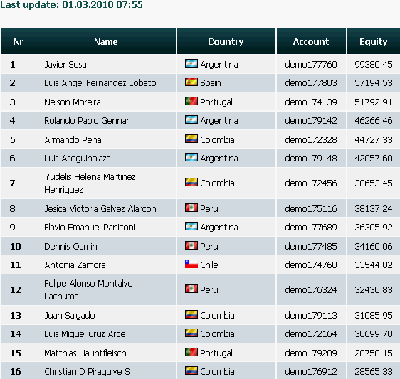Click the account cell in row 16
400x379 pixels.
(311, 371)
